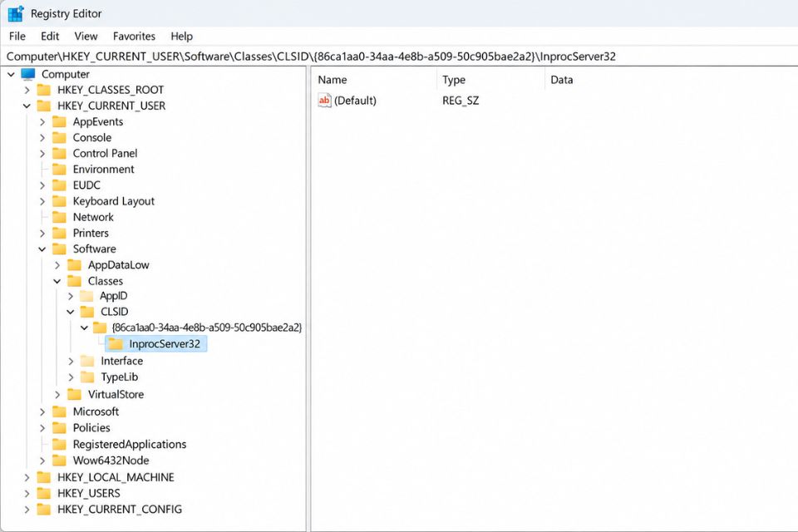The height and width of the screenshot is (532, 798).
Task: Expand the Wow6432Node key chevron
Action: (x=42, y=461)
